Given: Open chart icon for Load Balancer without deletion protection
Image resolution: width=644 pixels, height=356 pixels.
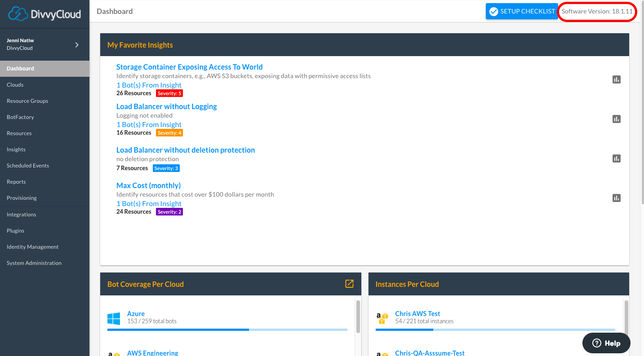Looking at the screenshot, I should click(617, 158).
